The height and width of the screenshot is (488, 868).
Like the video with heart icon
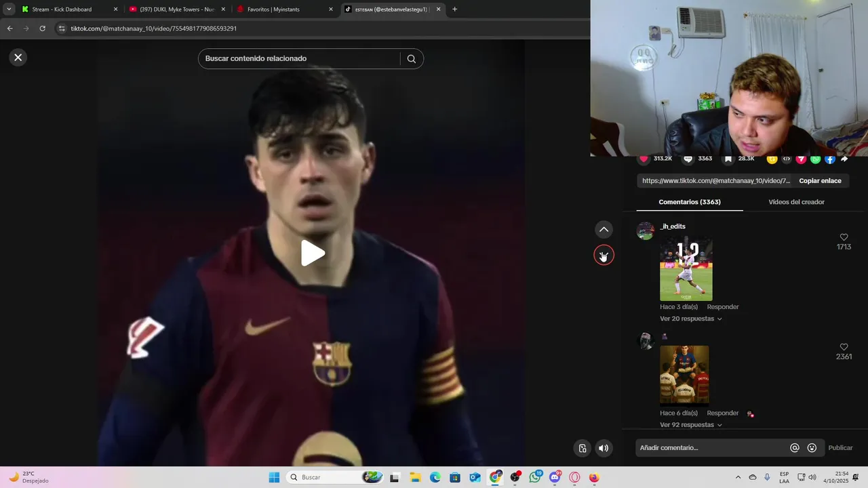coord(644,159)
